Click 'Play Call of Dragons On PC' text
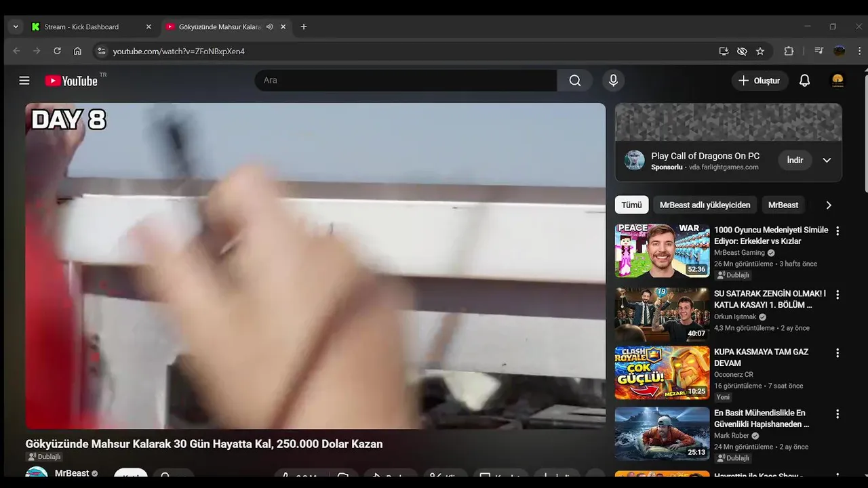868x488 pixels. coord(705,156)
